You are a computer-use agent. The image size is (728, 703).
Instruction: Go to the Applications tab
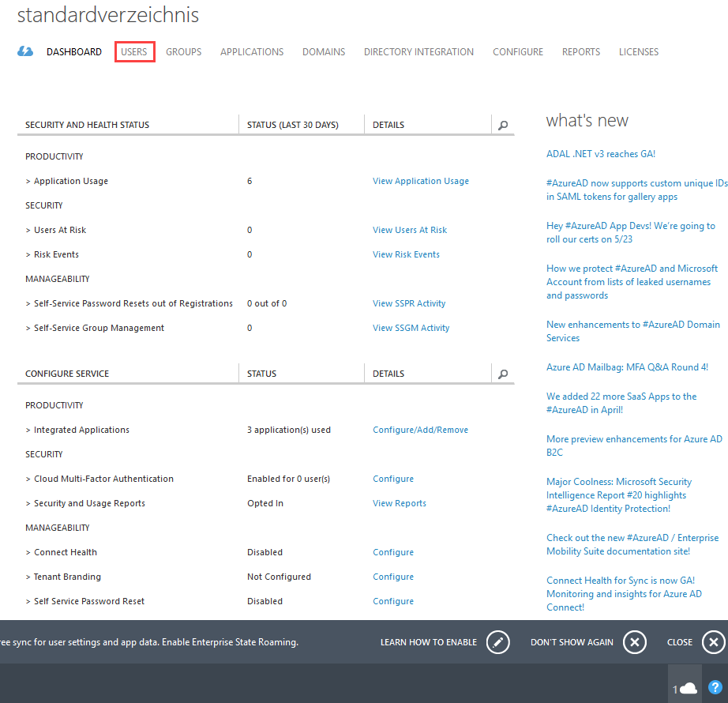click(x=252, y=51)
